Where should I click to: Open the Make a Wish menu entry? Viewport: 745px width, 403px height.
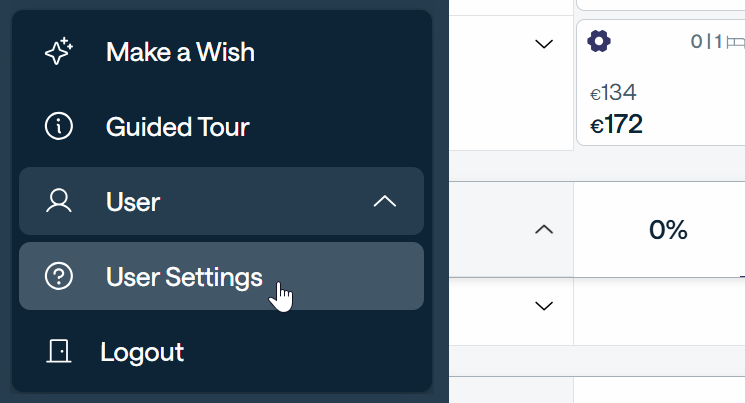coord(180,51)
